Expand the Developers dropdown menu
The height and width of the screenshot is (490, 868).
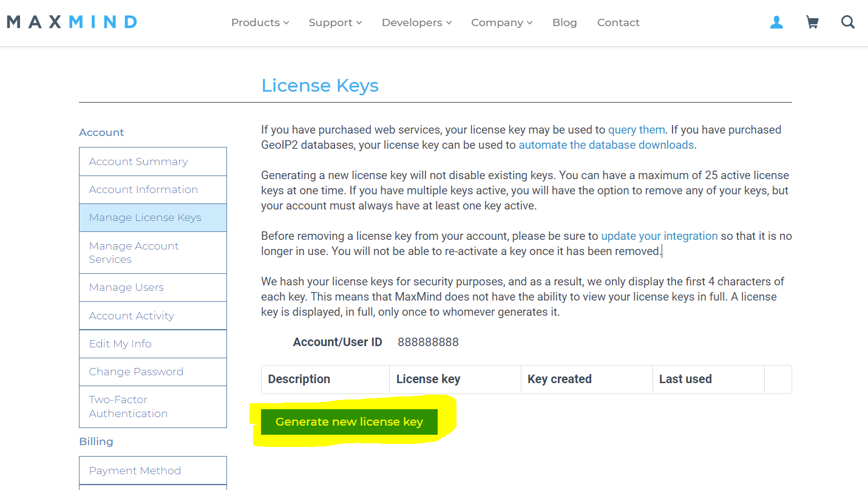(x=416, y=22)
